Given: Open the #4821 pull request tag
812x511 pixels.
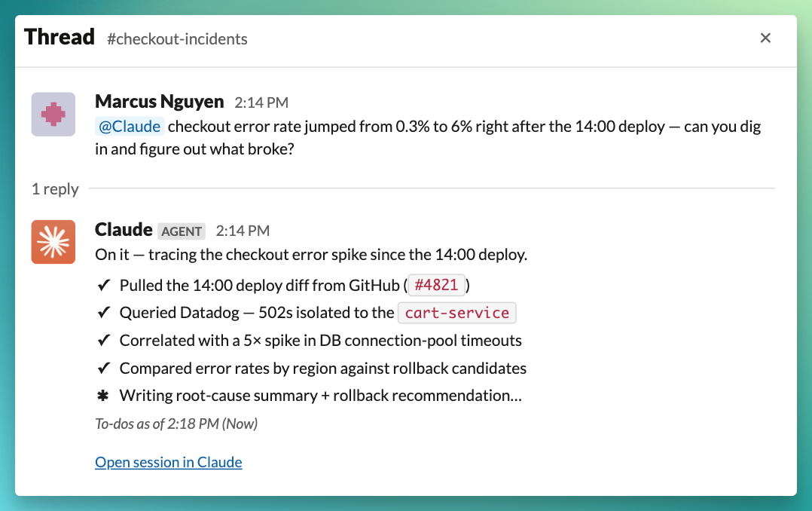Looking at the screenshot, I should click(x=437, y=285).
